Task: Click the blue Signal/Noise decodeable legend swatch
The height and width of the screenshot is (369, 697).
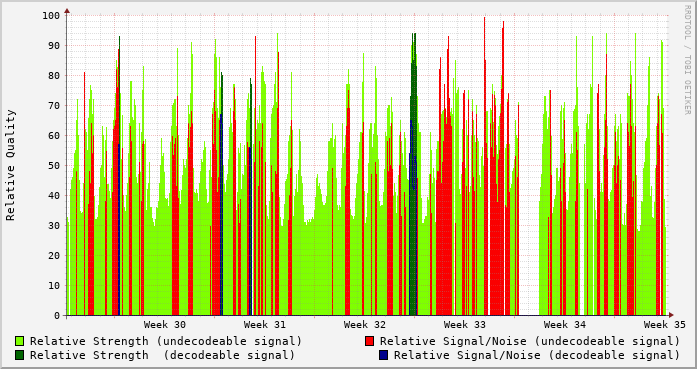Action: [383, 355]
